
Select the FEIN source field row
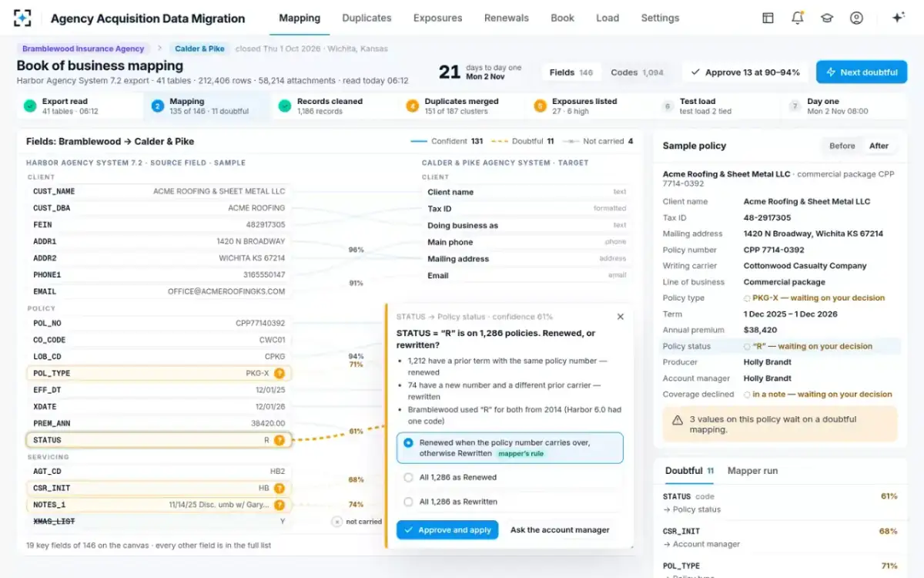[159, 225]
